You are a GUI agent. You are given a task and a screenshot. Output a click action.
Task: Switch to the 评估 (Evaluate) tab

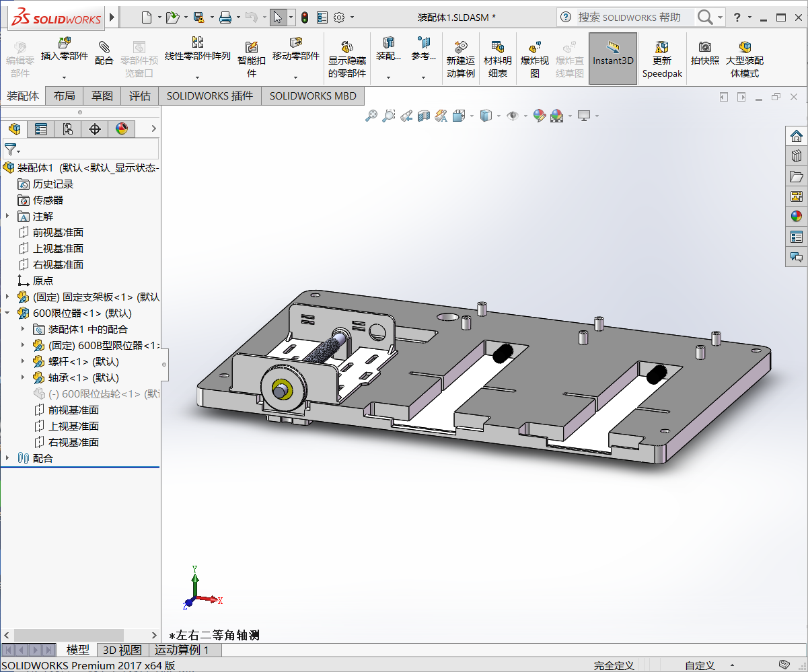point(140,96)
